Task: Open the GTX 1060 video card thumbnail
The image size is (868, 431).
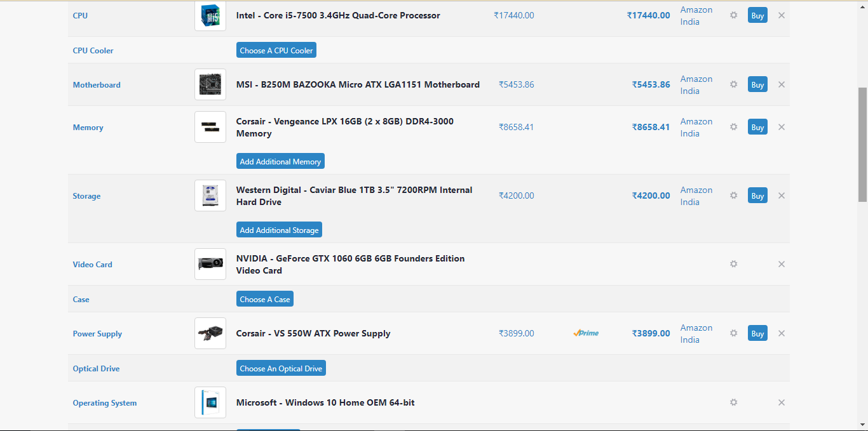Action: 210,264
